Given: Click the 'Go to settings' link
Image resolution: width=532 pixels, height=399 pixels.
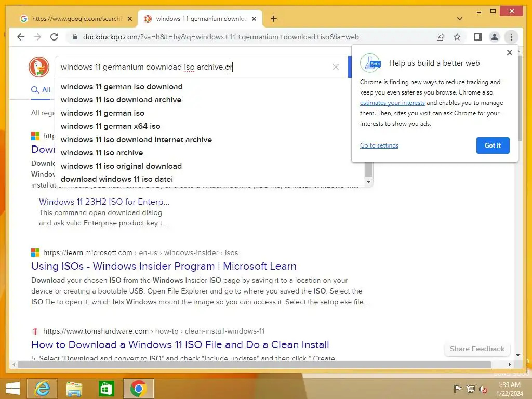Looking at the screenshot, I should coord(379,145).
